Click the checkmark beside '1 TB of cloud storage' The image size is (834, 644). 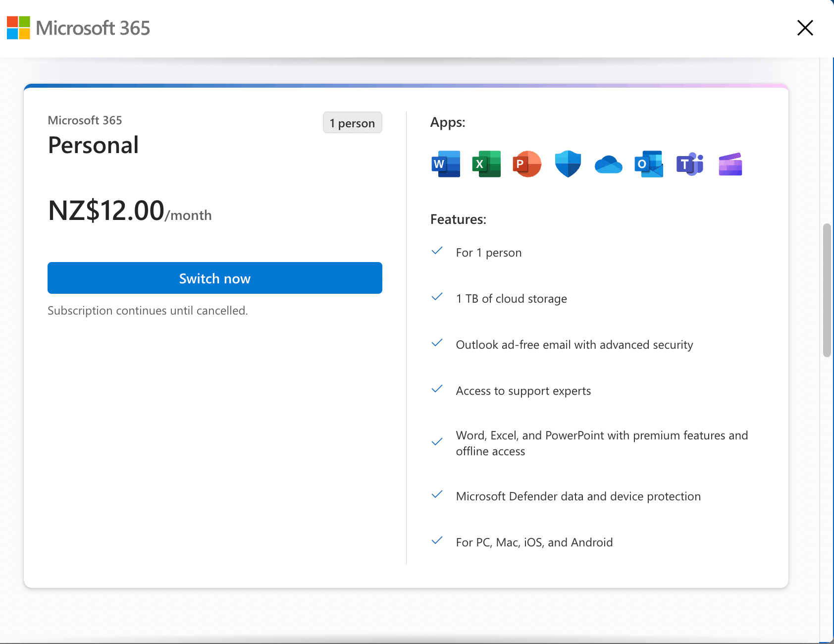click(x=437, y=297)
